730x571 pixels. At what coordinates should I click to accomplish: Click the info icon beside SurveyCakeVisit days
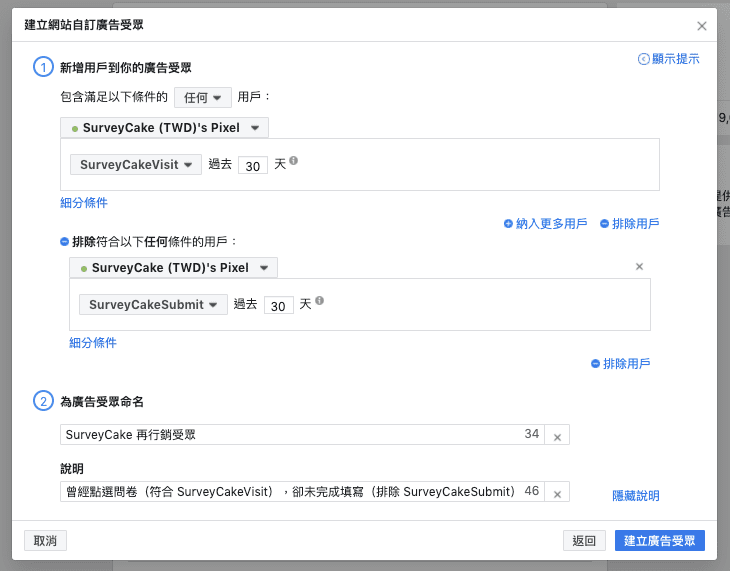point(293,161)
